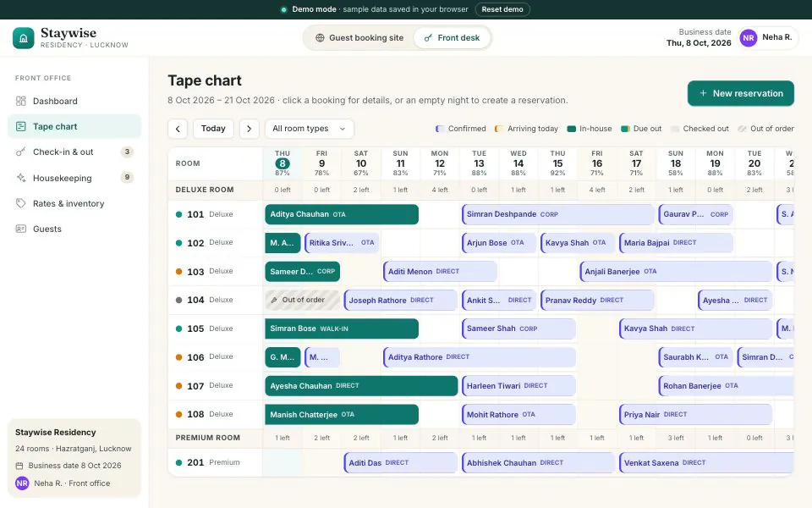The image size is (812, 508).
Task: Select the Thu 8 date column header
Action: (x=283, y=163)
